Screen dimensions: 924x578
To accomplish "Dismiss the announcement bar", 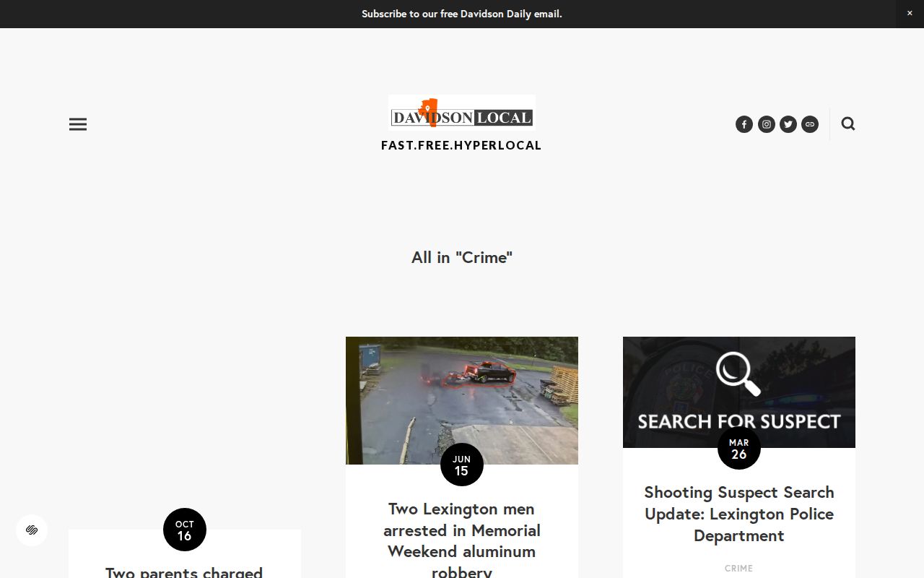I will (x=910, y=14).
